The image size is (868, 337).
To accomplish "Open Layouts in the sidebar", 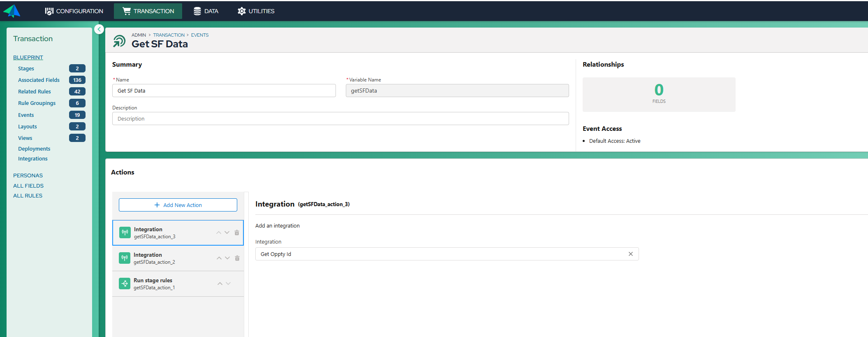I will [28, 126].
